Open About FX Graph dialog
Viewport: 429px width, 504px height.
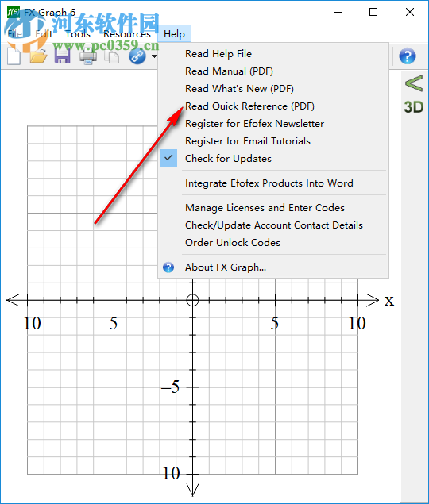click(x=226, y=267)
